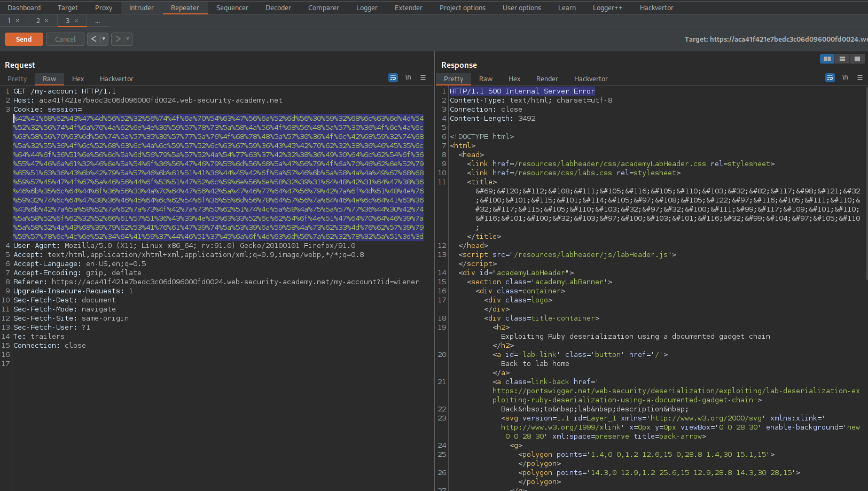The image size is (868, 491).
Task: Click the Target URL label
Action: [776, 39]
